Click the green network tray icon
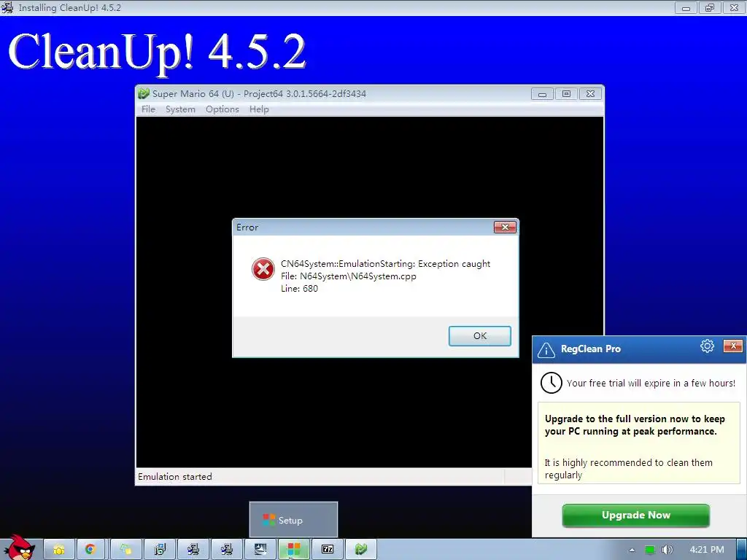Image resolution: width=747 pixels, height=560 pixels. [x=650, y=550]
